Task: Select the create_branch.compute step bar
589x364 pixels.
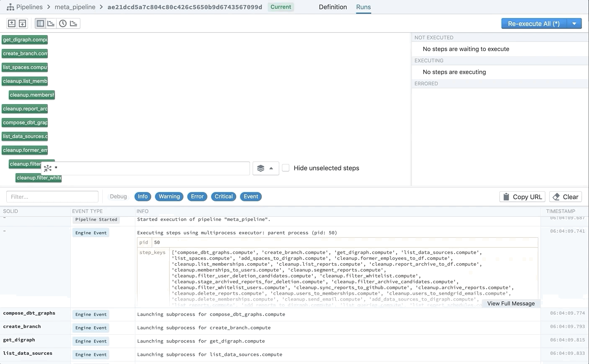Action: click(x=25, y=54)
